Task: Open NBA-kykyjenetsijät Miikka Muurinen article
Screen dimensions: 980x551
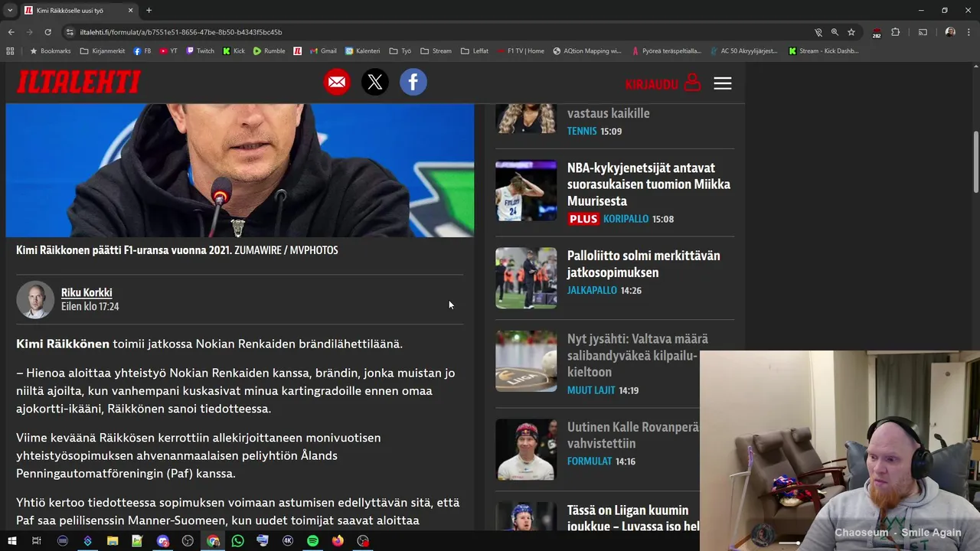Action: click(x=648, y=184)
